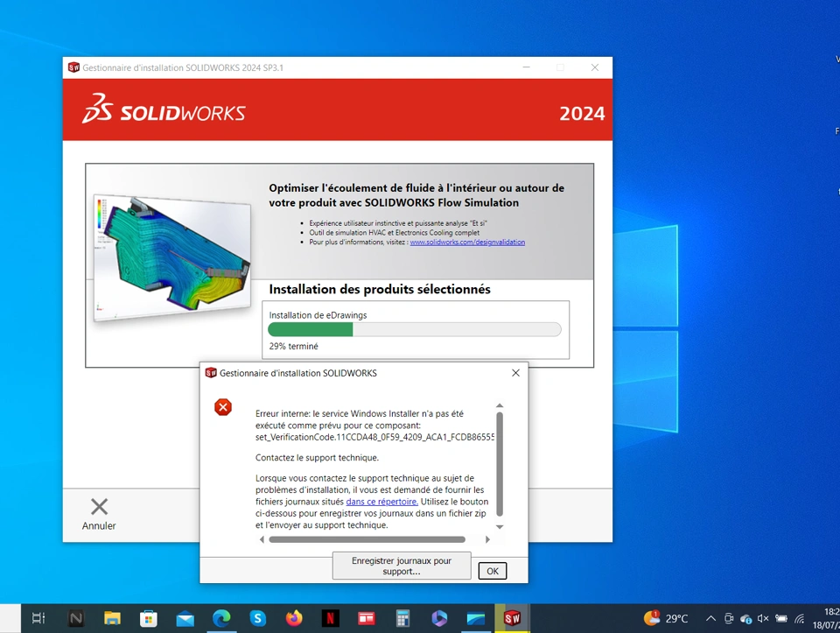Click the eDrawings installation progress bar
This screenshot has width=840, height=633.
click(x=415, y=329)
